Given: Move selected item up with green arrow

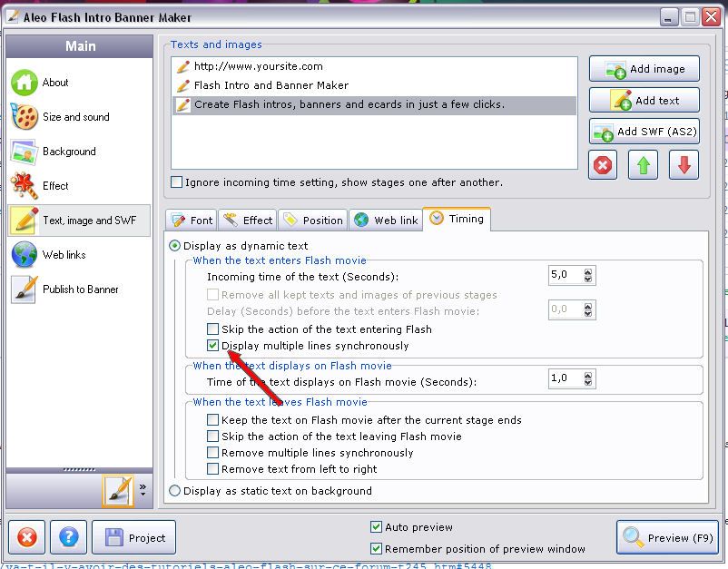Looking at the screenshot, I should (x=643, y=165).
